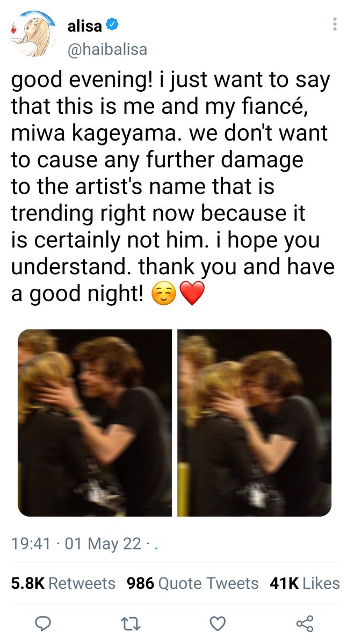
Task: View the 41K Likes list
Action: click(305, 583)
